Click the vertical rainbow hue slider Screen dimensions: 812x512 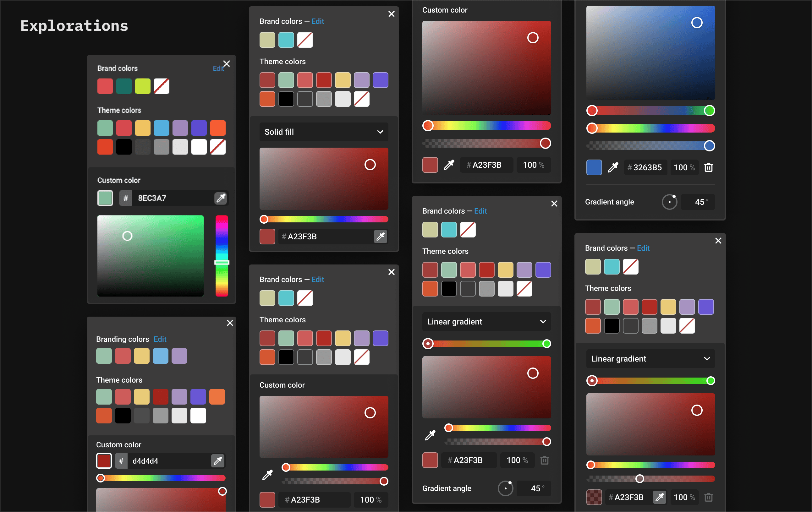coord(222,256)
